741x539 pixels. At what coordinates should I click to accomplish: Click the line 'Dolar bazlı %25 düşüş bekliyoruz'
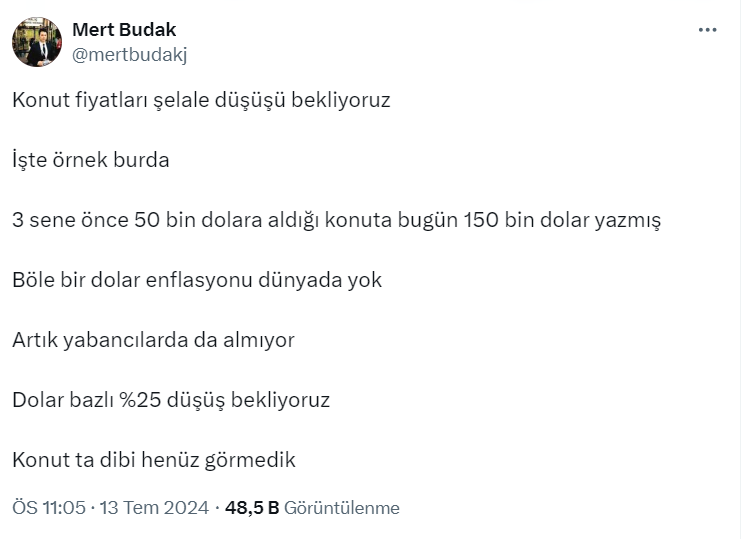click(x=171, y=400)
